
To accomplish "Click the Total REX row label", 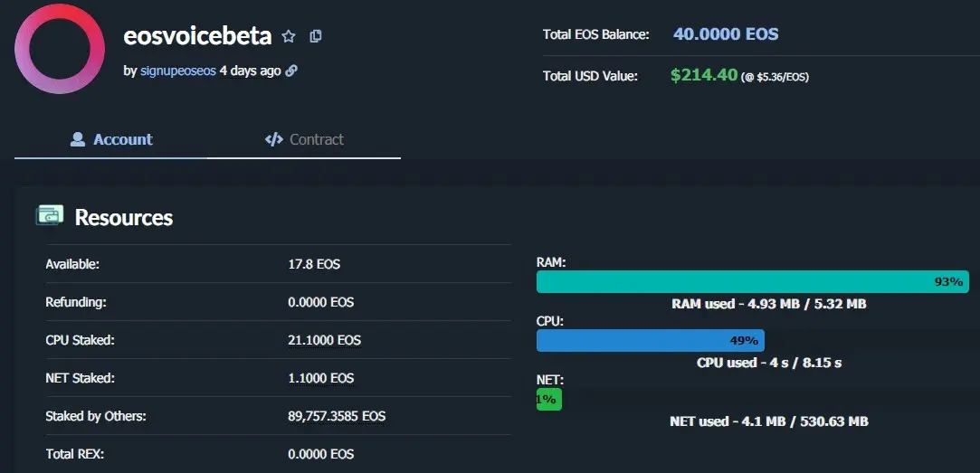I will tap(74, 454).
